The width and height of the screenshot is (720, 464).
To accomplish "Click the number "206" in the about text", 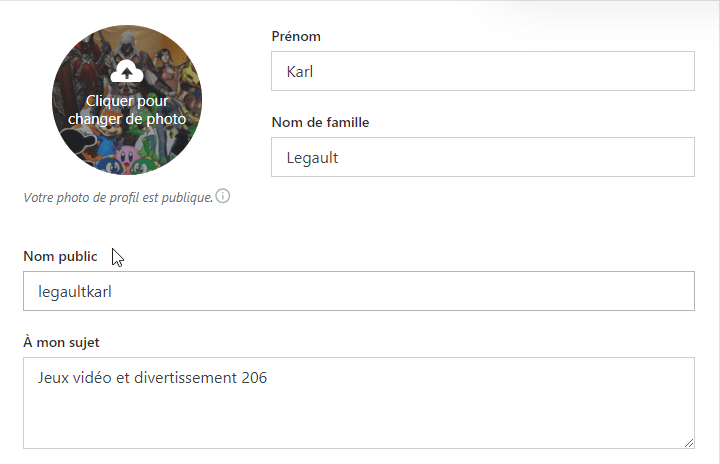I will [254, 378].
